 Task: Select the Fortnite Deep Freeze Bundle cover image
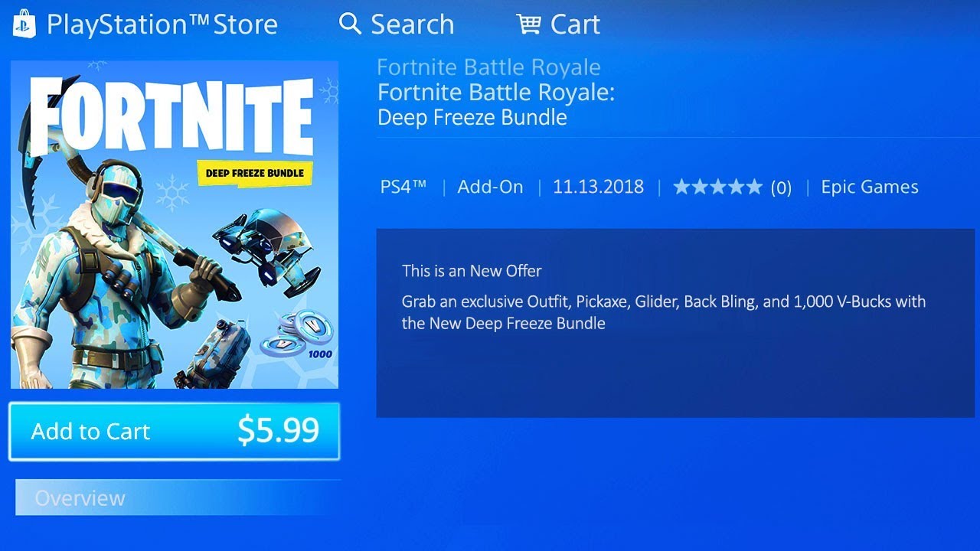[175, 225]
